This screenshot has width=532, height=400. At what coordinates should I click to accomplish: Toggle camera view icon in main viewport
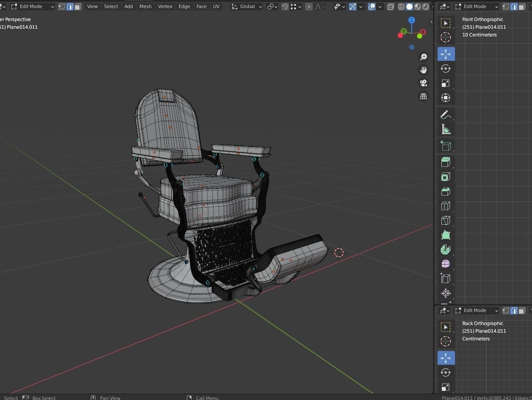(x=423, y=83)
